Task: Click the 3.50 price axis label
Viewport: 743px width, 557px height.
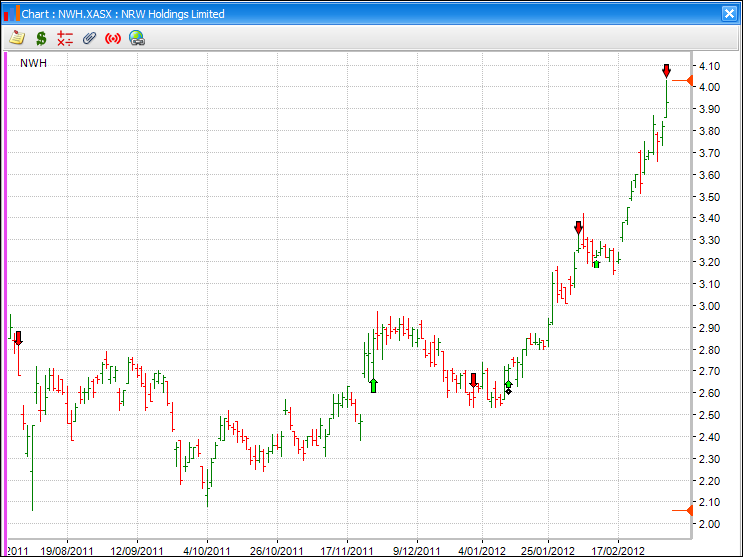Action: [x=709, y=197]
